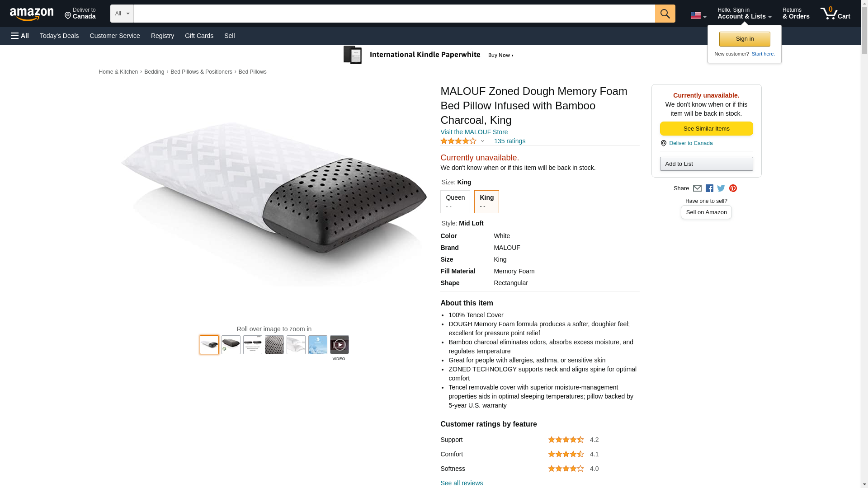This screenshot has height=488, width=868.
Task: Click the See Similar Items button
Action: pyautogui.click(x=706, y=129)
